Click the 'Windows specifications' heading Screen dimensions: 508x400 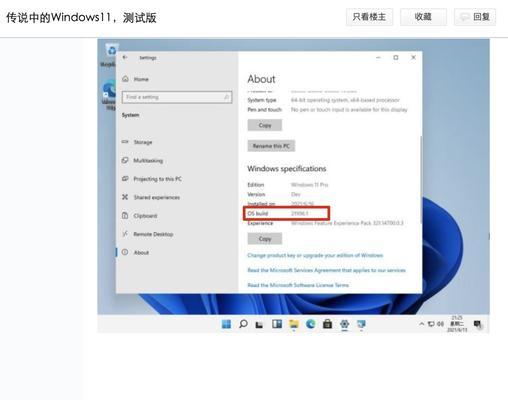point(287,169)
